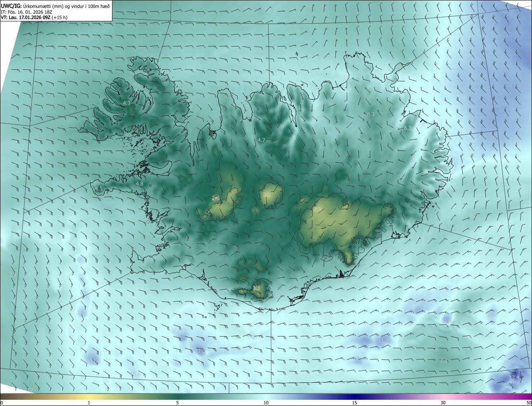Screen dimensions: 532x406
Task: Click the 13.4 value in the dark blue patch
Action: coord(515,377)
